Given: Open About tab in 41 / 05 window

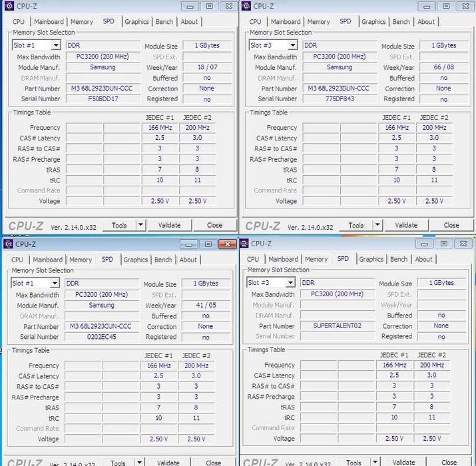Looking at the screenshot, I should coord(188,260).
